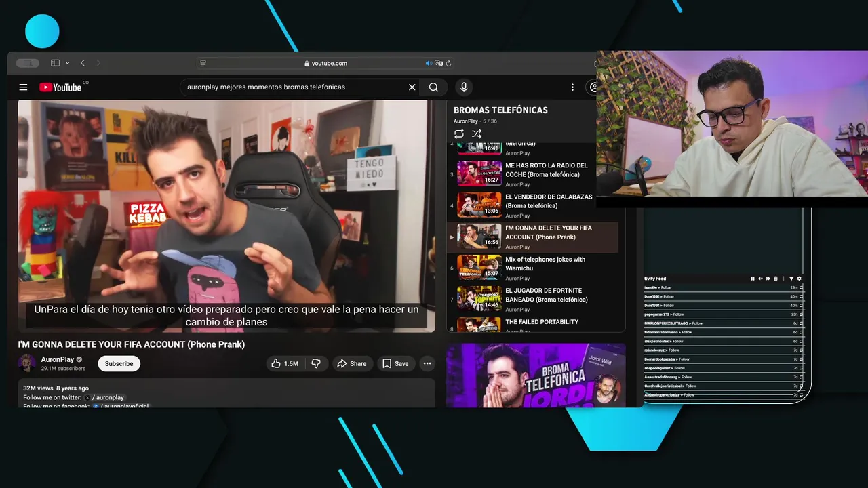Open AuronPlay channel name link

click(58, 359)
